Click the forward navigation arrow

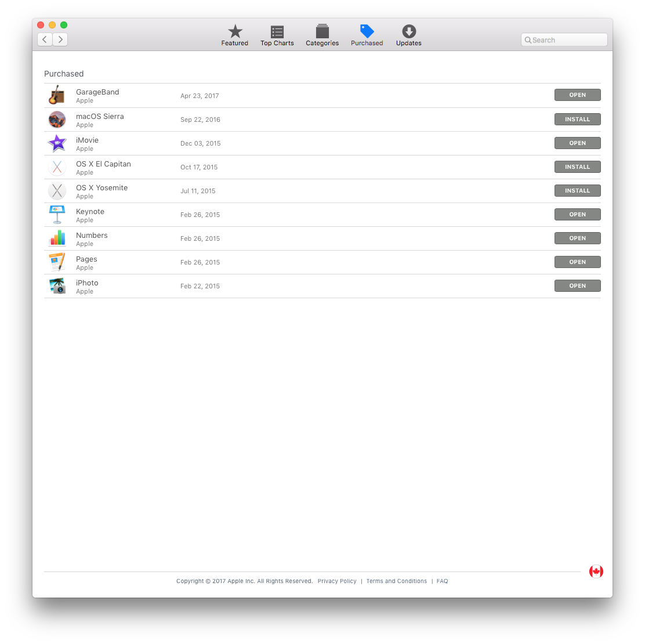pos(60,39)
